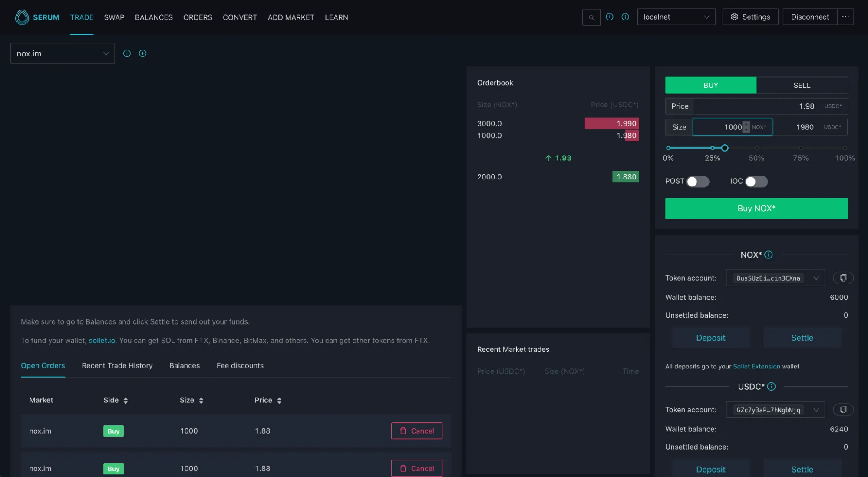Go to the SWAP menu item
This screenshot has width=868, height=477.
click(x=114, y=17)
